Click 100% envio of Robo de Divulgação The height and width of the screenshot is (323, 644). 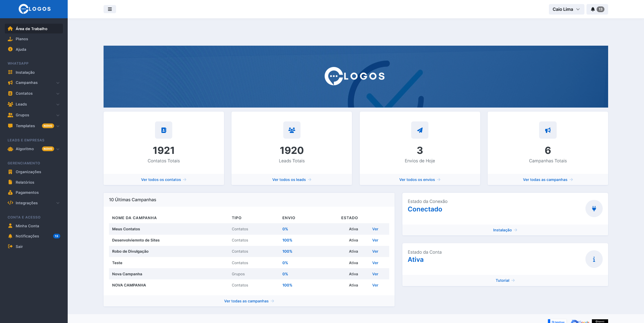287,251
